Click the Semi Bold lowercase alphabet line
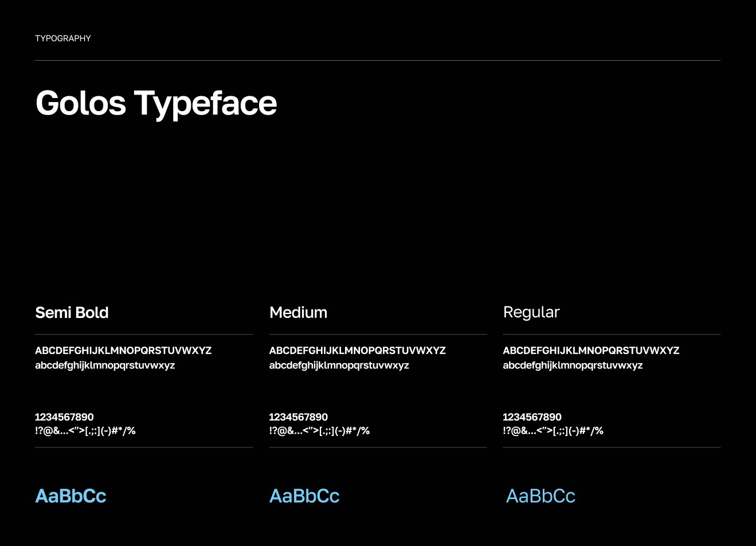 click(105, 366)
